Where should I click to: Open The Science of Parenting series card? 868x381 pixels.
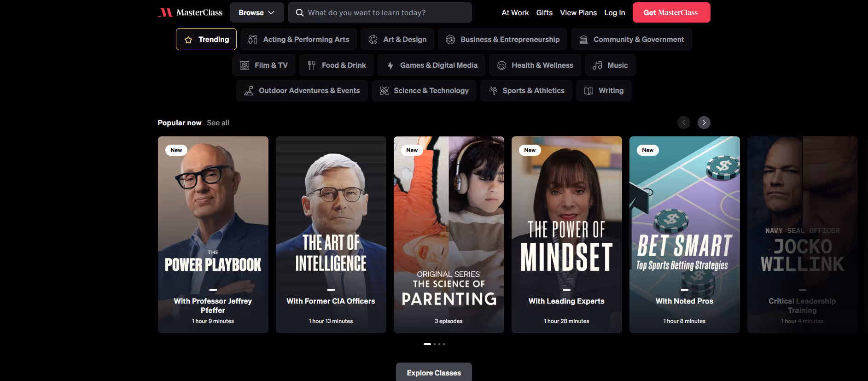tap(449, 234)
